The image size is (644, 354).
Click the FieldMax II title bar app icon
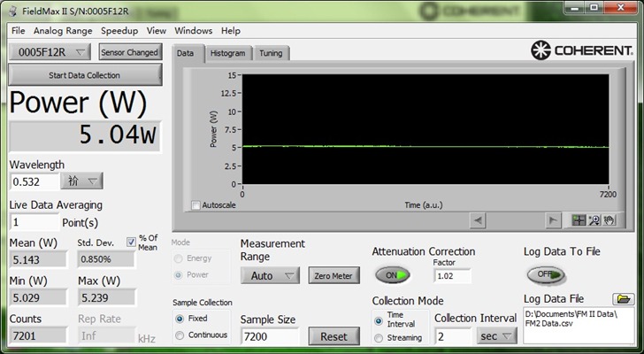coord(13,12)
